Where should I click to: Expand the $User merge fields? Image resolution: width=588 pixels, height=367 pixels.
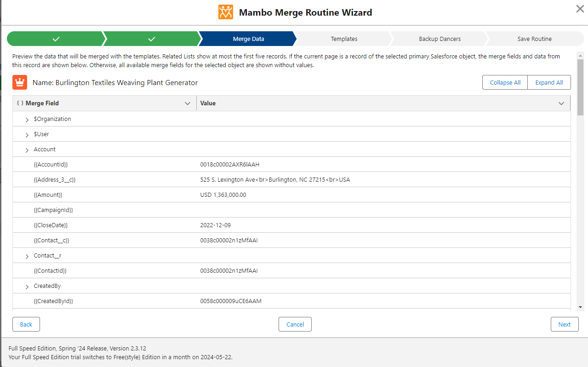27,134
